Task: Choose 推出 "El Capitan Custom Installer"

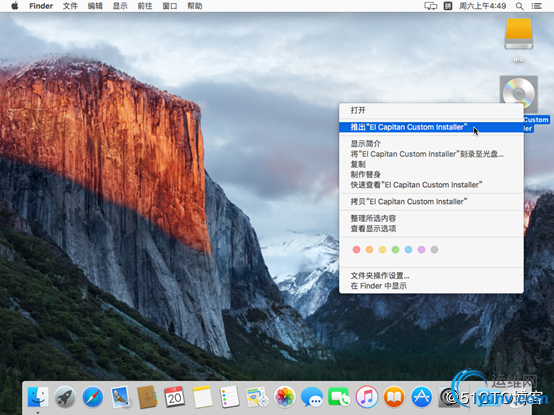Action: point(431,127)
